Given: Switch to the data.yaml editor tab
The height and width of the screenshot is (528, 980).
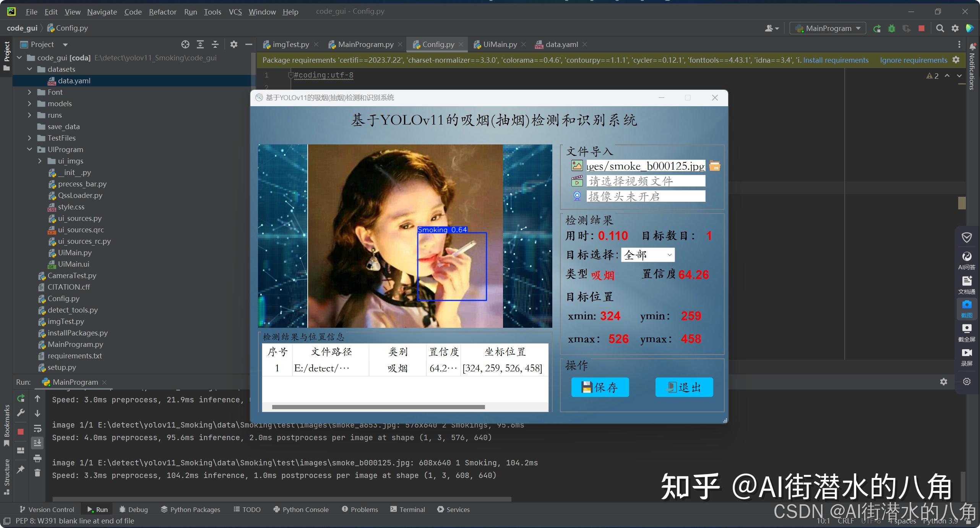Looking at the screenshot, I should click(x=561, y=44).
